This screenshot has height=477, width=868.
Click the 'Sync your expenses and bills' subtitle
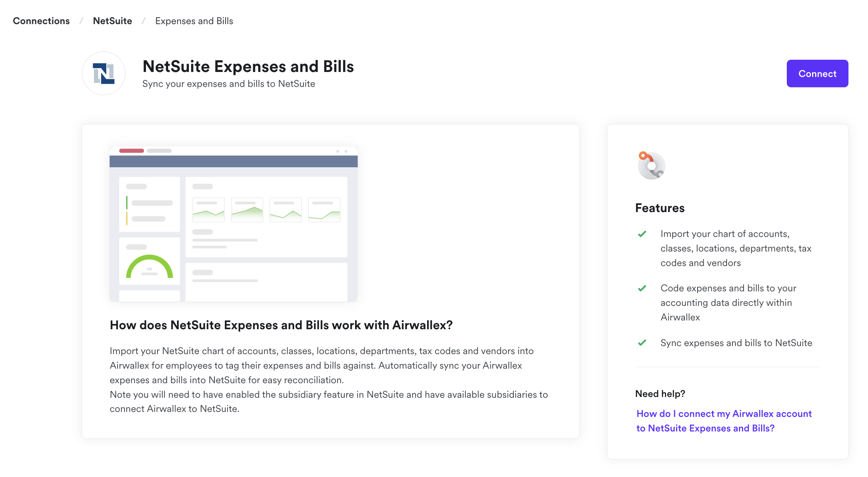229,84
